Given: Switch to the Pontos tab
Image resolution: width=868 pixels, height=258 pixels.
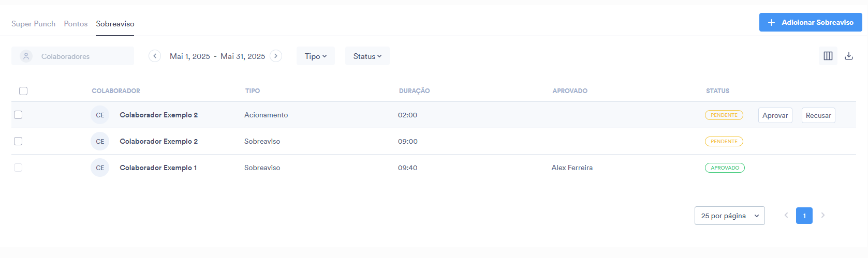Looking at the screenshot, I should pos(76,24).
